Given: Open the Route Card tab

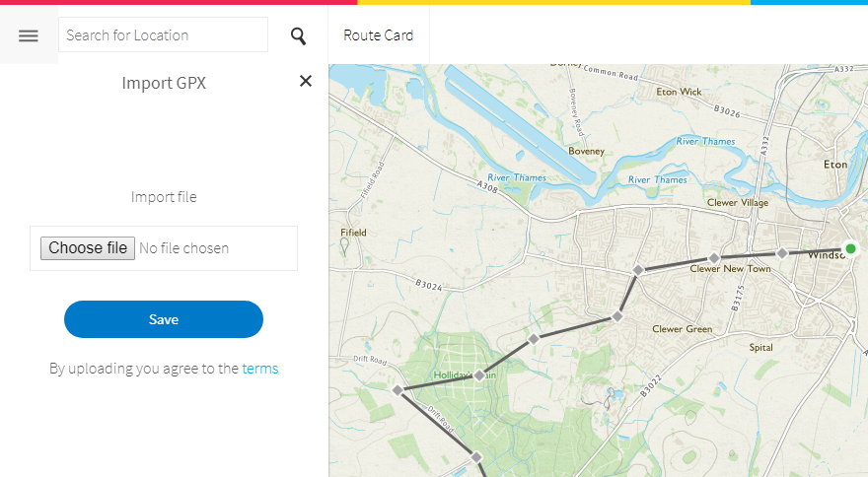Looking at the screenshot, I should point(378,35).
